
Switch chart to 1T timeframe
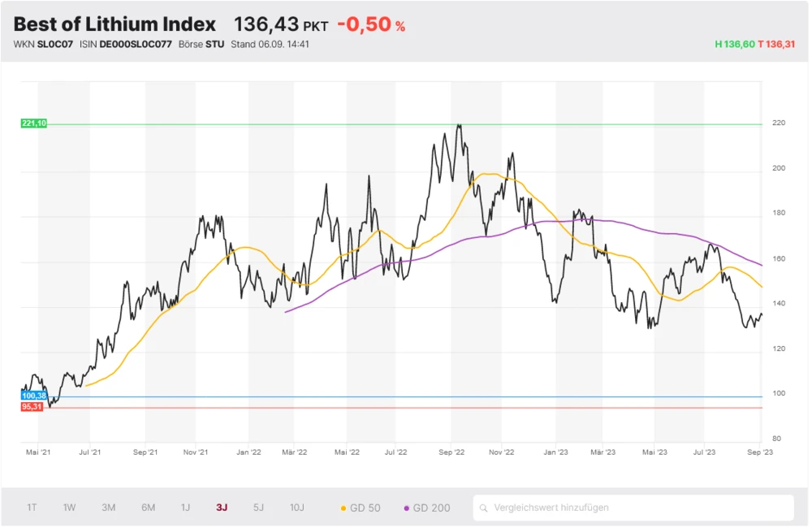(x=32, y=508)
